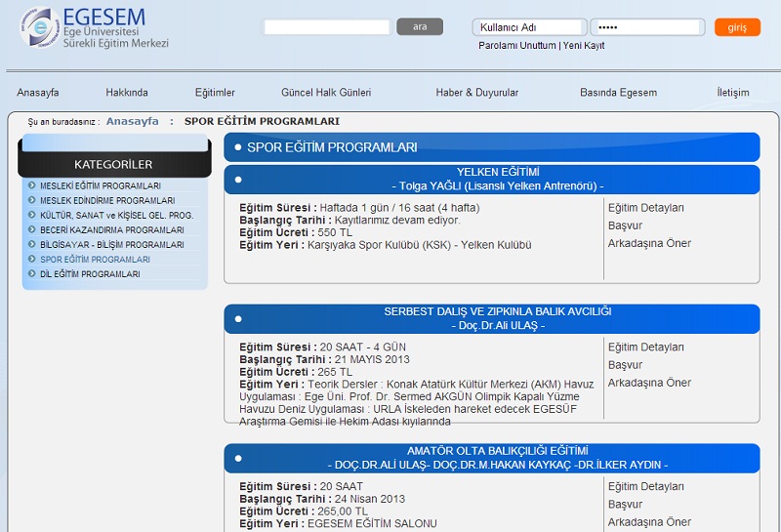Screen dimensions: 781x532
Task: Click the '24 Nisan 2013' start date
Action: coord(370,499)
